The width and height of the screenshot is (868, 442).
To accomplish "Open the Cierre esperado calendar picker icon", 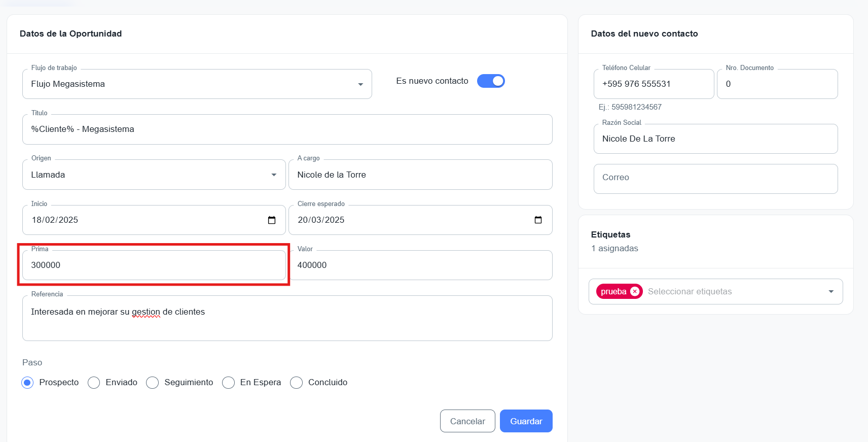I will point(538,220).
